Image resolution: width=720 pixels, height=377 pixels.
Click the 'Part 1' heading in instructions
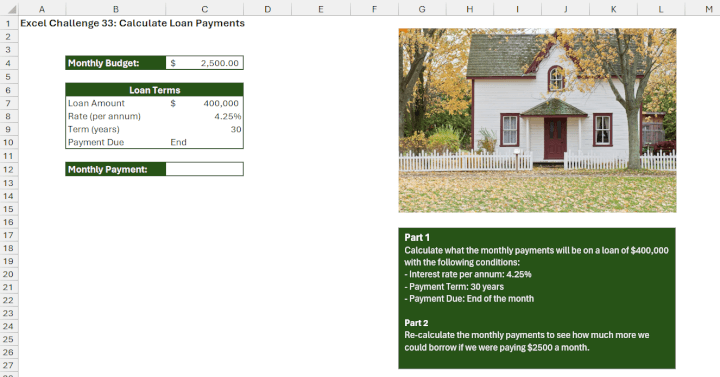(417, 237)
